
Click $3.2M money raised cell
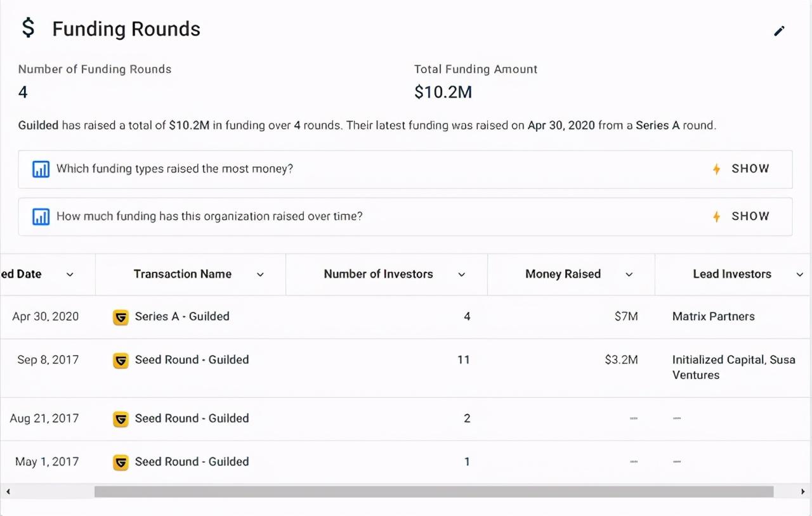(622, 359)
